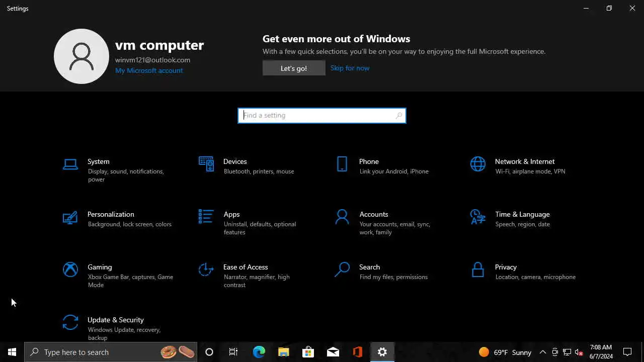The image size is (644, 362).
Task: Open Microsoft Store from taskbar
Action: pyautogui.click(x=308, y=352)
